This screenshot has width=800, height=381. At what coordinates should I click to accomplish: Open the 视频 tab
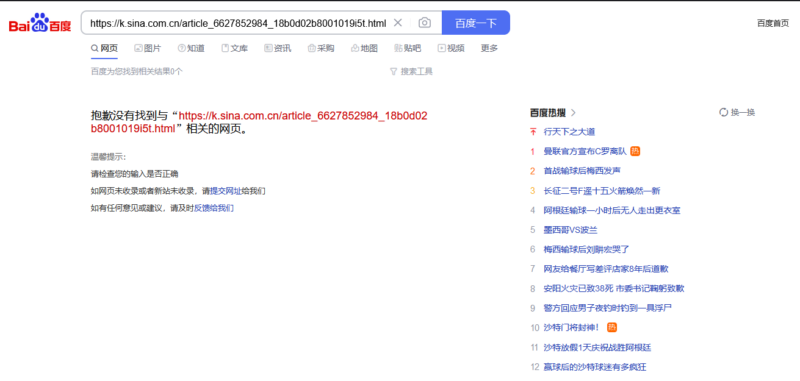451,48
